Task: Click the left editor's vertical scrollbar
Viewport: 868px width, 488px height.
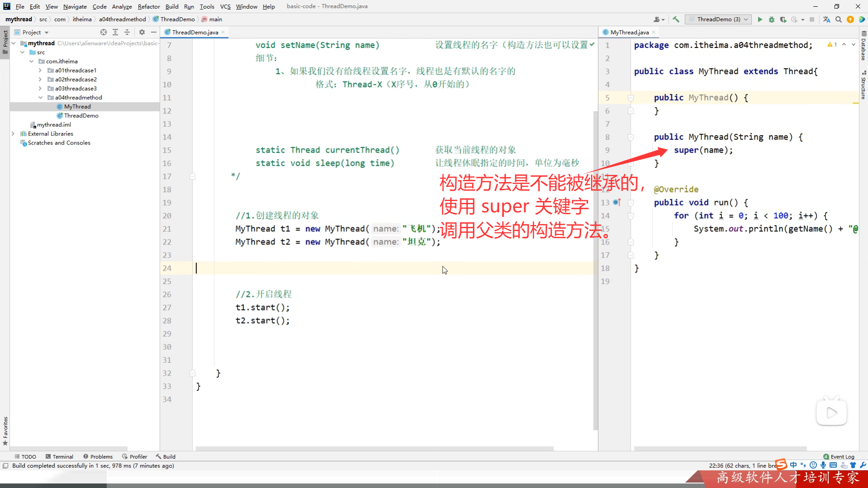Action: tap(595, 271)
